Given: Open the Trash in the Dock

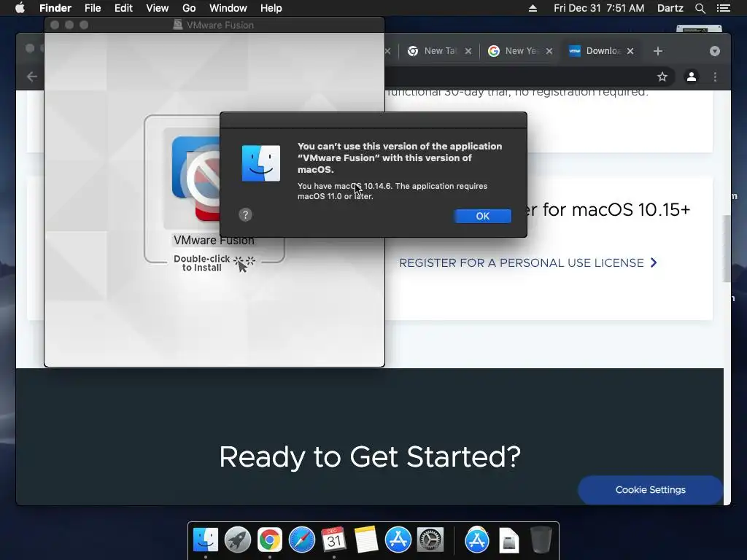Looking at the screenshot, I should coord(541,540).
